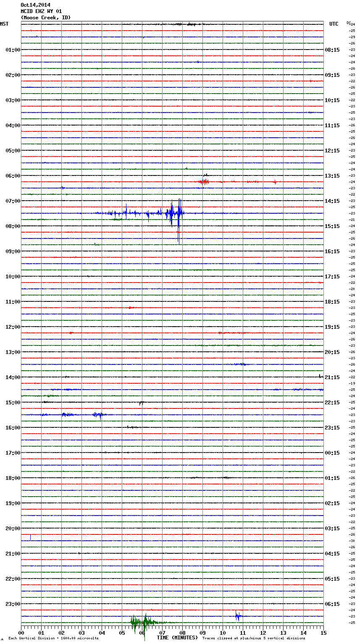Select the '16:00' MST hour label
The image size is (357, 644).
[13, 428]
